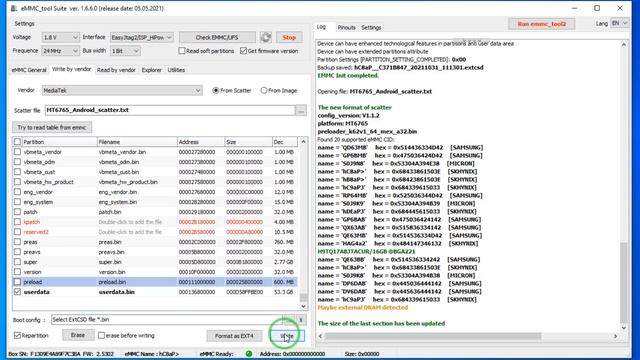Viewport: 640px width, 360px height.
Task: Click the refresh icon beside Check EMMC/UFS
Action: (x=266, y=38)
